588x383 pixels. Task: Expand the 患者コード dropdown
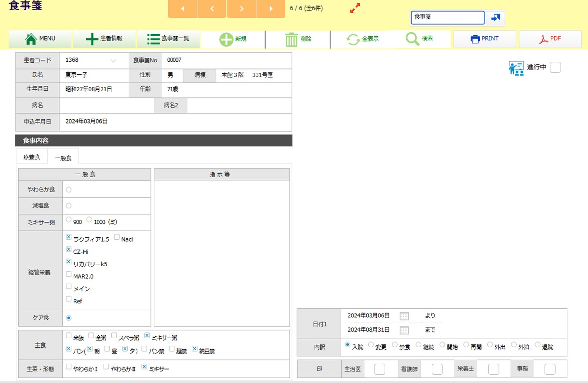[x=113, y=61]
